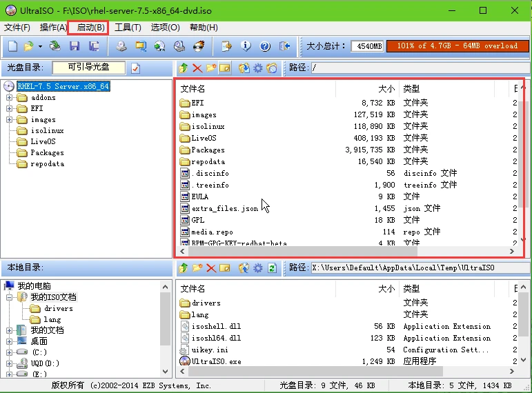532x393 pixels.
Task: Click the add files icon in local pane toolbar
Action: click(244, 268)
